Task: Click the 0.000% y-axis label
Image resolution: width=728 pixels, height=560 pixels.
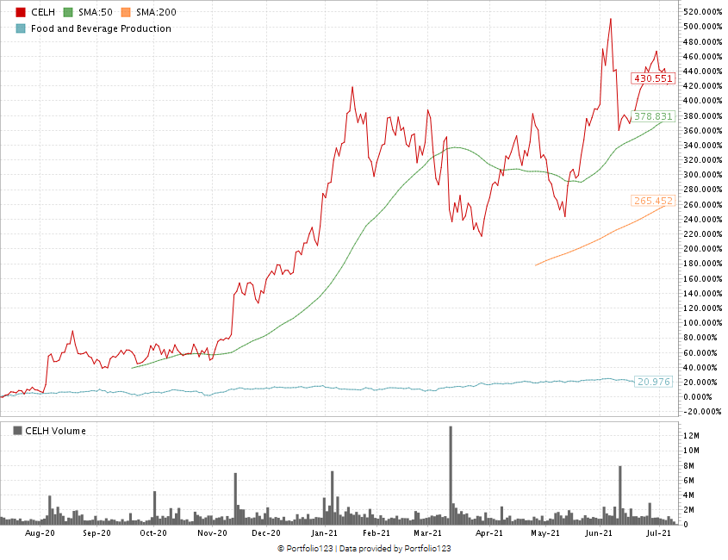Action: (697, 396)
